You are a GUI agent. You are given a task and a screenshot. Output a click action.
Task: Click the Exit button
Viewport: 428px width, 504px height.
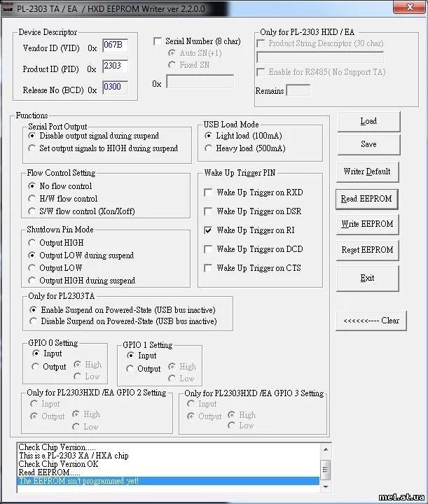(367, 278)
